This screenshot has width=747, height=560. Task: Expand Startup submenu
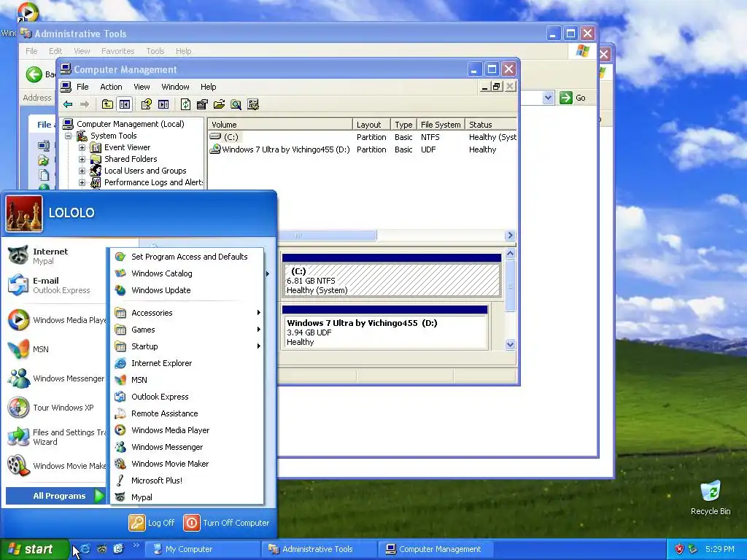pyautogui.click(x=187, y=346)
